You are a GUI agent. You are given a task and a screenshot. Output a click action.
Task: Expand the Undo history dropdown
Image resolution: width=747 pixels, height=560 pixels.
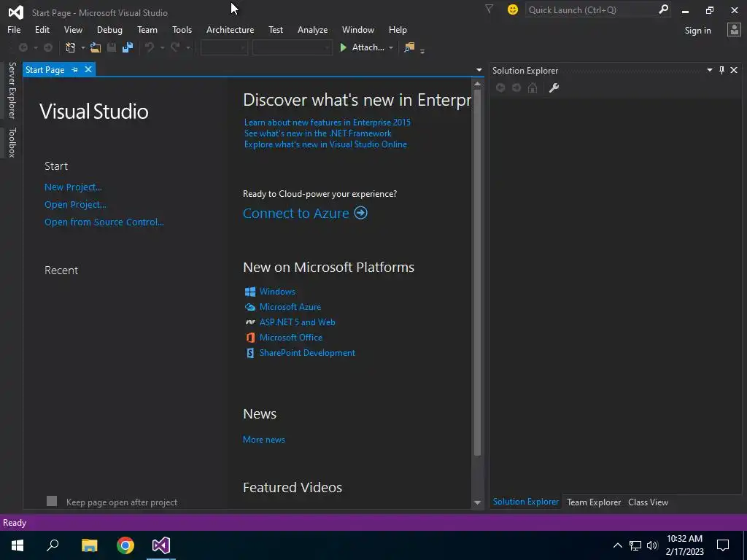pos(162,47)
